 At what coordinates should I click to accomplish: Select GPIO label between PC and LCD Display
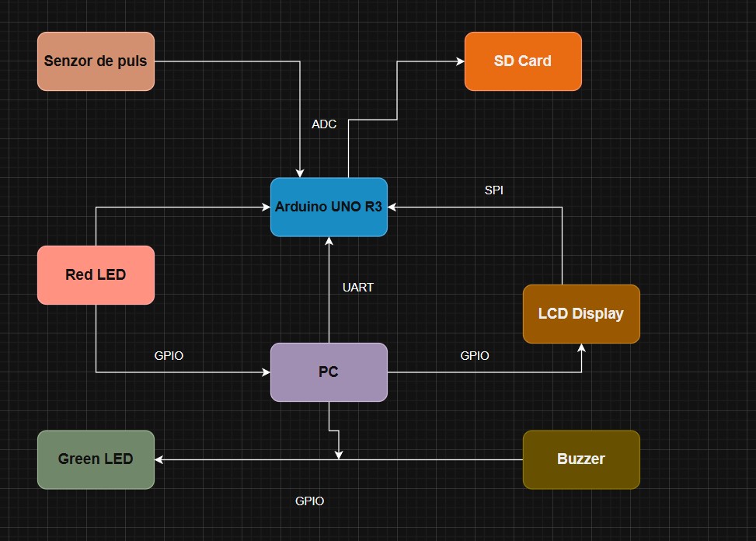coord(474,356)
